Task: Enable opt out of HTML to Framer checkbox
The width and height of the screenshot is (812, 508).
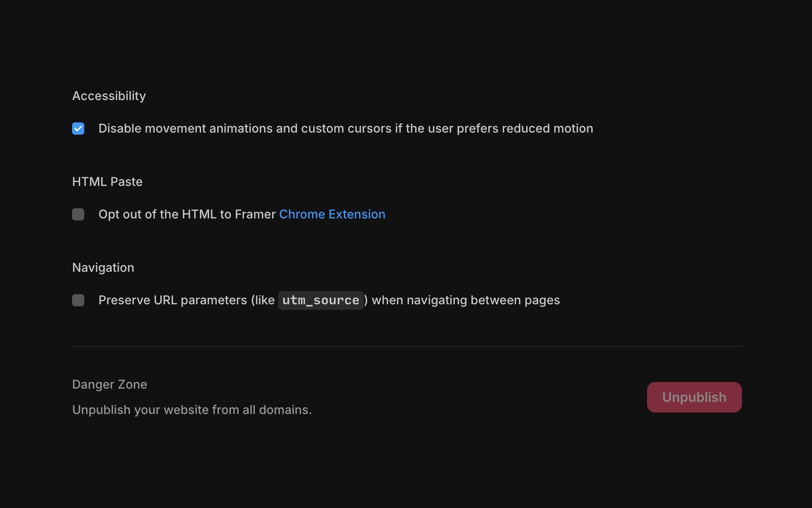Action: pos(78,214)
